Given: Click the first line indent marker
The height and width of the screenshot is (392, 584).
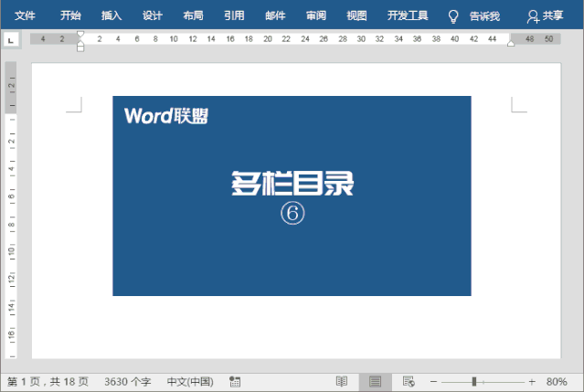Looking at the screenshot, I should click(80, 34).
